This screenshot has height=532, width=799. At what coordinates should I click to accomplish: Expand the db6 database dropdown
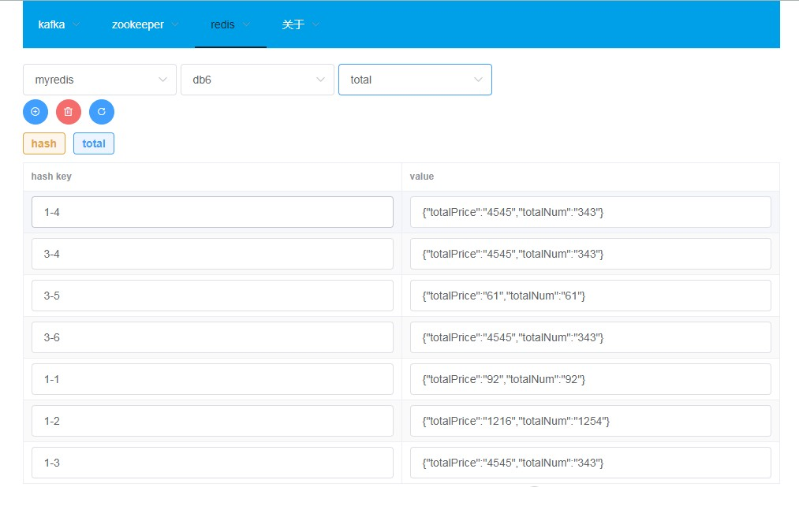click(x=257, y=80)
